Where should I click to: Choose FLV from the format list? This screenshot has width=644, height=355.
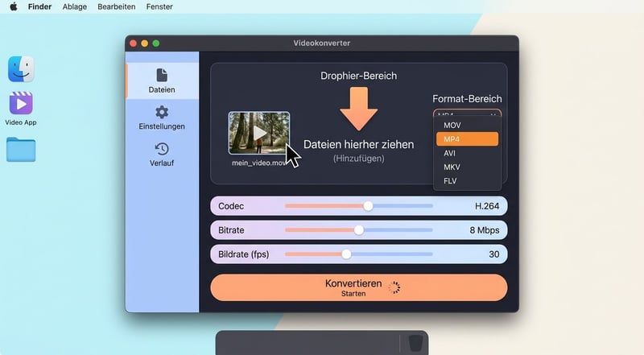[x=468, y=181]
